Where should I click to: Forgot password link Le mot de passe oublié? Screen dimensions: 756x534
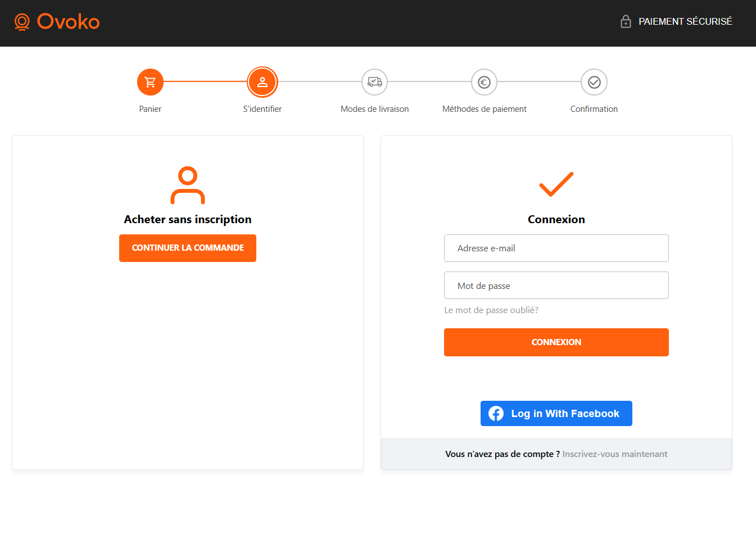click(491, 310)
